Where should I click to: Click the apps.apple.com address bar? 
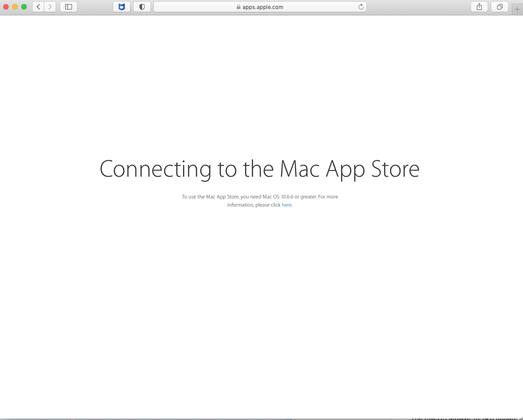(x=260, y=7)
